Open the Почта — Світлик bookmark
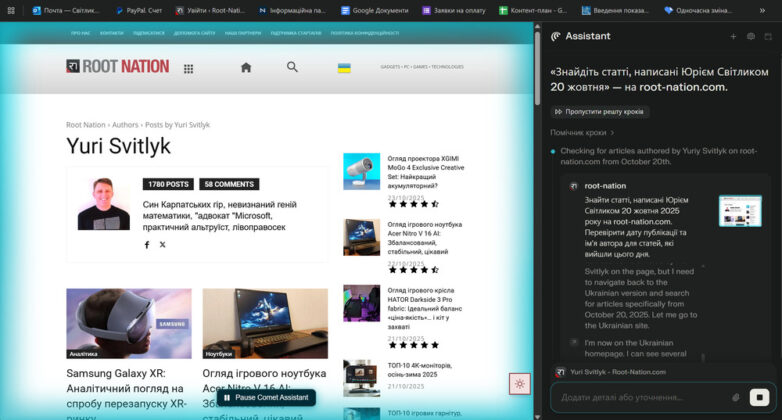The width and height of the screenshot is (782, 420). point(66,10)
